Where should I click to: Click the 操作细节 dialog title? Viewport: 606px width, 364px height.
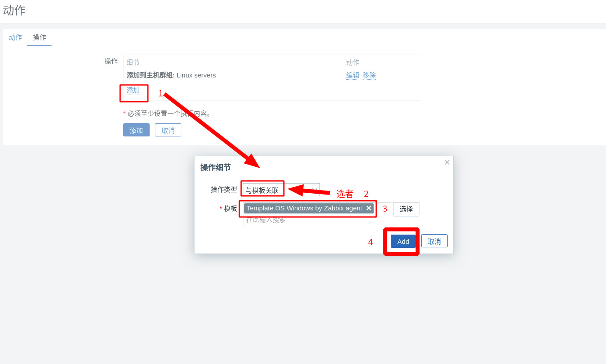(x=216, y=168)
